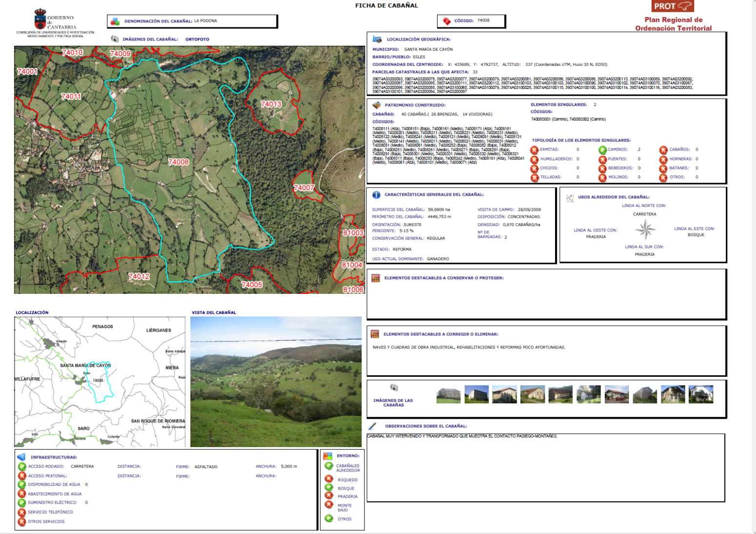
Task: Click the 74011 parcel label on the orthophoto
Action: pyautogui.click(x=71, y=97)
